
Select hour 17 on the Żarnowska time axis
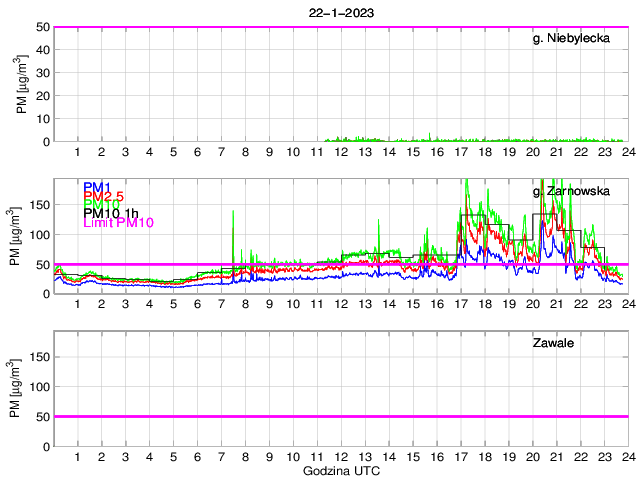tap(460, 304)
